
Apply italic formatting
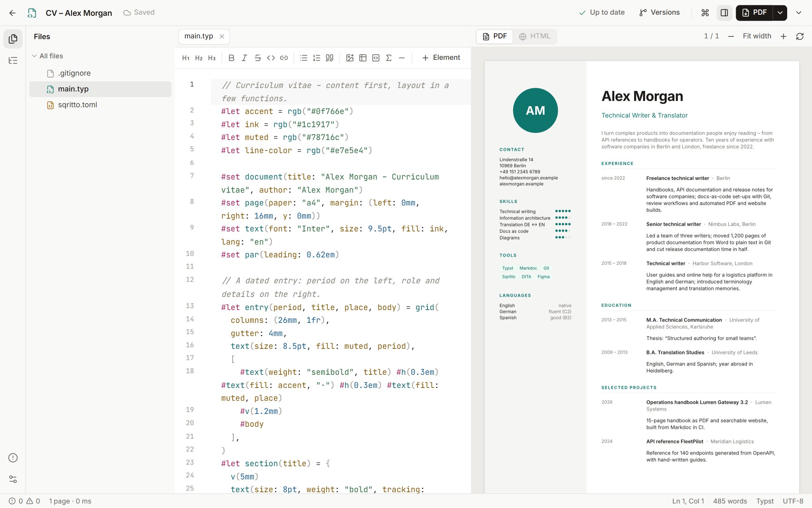(244, 58)
